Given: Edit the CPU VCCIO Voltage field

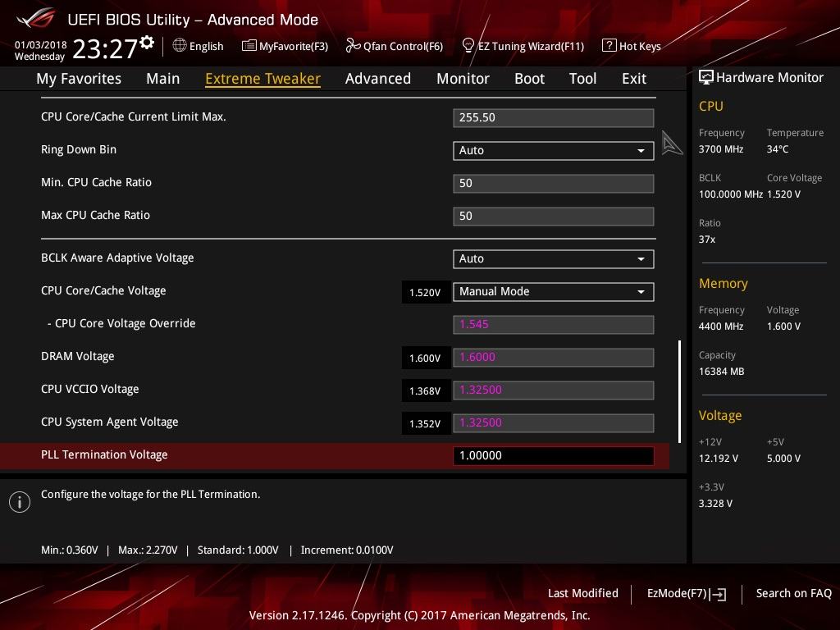Looking at the screenshot, I should point(553,390).
